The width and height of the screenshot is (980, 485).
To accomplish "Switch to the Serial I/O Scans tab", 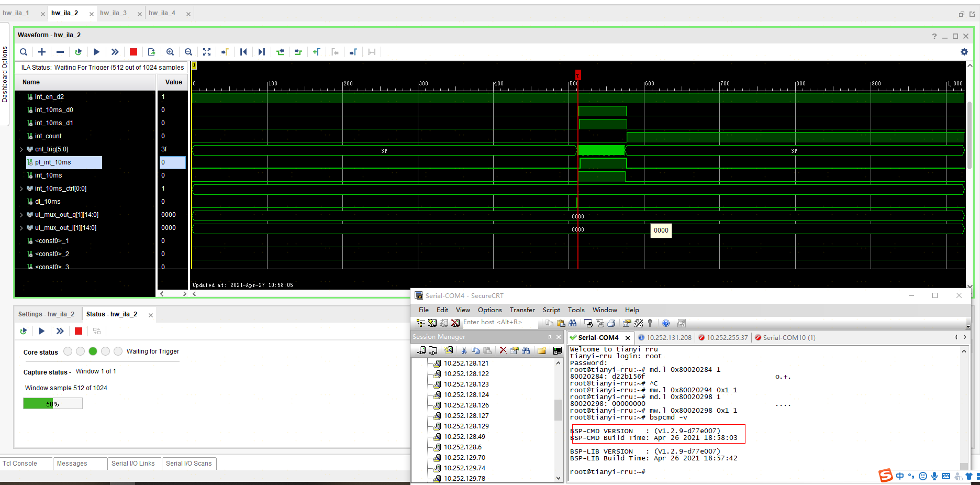I will tap(189, 464).
